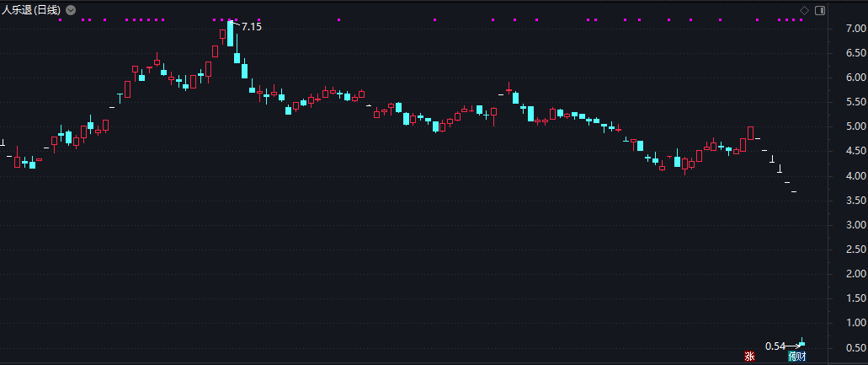This screenshot has height=365, width=868.
Task: Select the tall cyan candle at the 7.15 peak
Action: click(231, 33)
